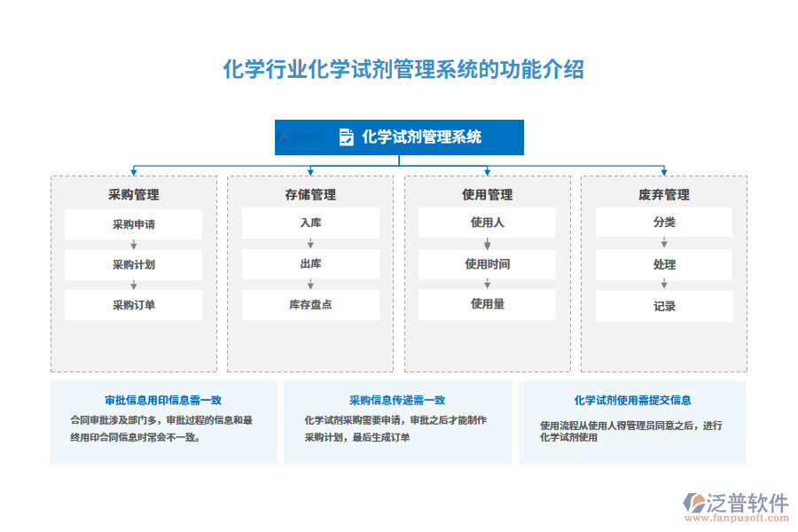Open the 存储管理 module
The image size is (798, 532).
tap(310, 196)
